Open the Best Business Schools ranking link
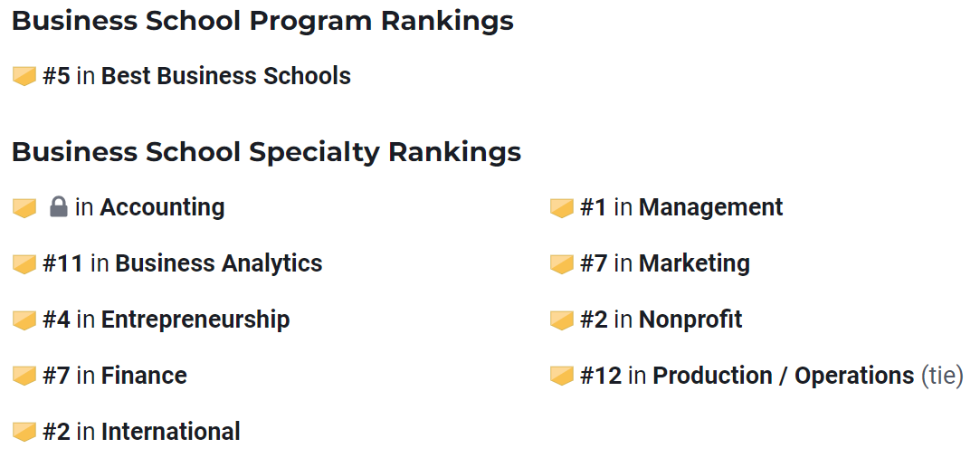 tap(225, 76)
